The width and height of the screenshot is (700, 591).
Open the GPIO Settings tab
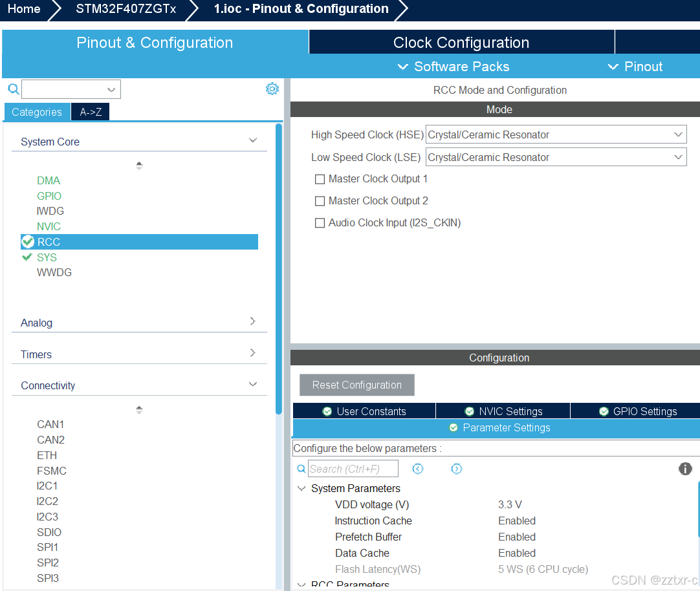click(x=635, y=411)
